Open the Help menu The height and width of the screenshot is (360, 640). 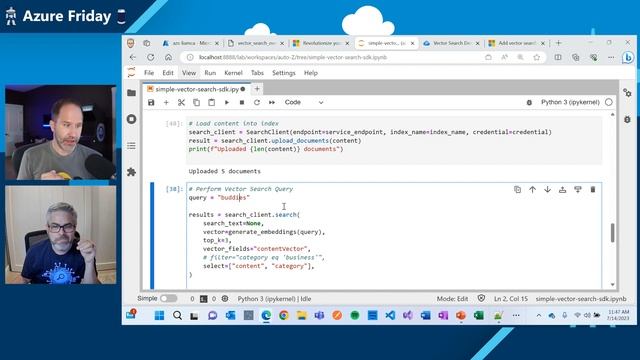pyautogui.click(x=311, y=73)
